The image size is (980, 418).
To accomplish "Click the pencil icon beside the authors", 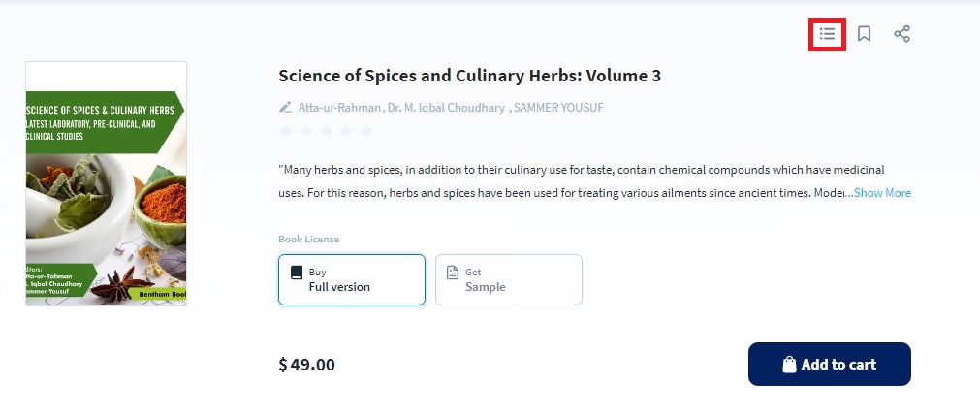I will 285,107.
